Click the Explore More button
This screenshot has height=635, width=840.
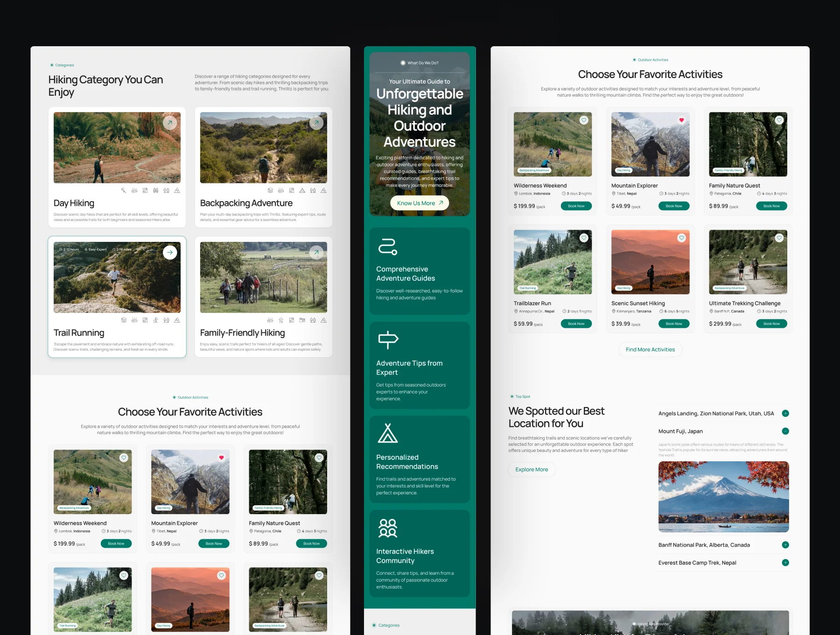[x=532, y=470]
